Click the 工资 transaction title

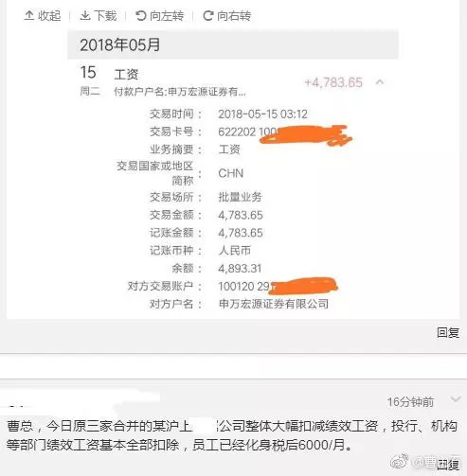(126, 75)
